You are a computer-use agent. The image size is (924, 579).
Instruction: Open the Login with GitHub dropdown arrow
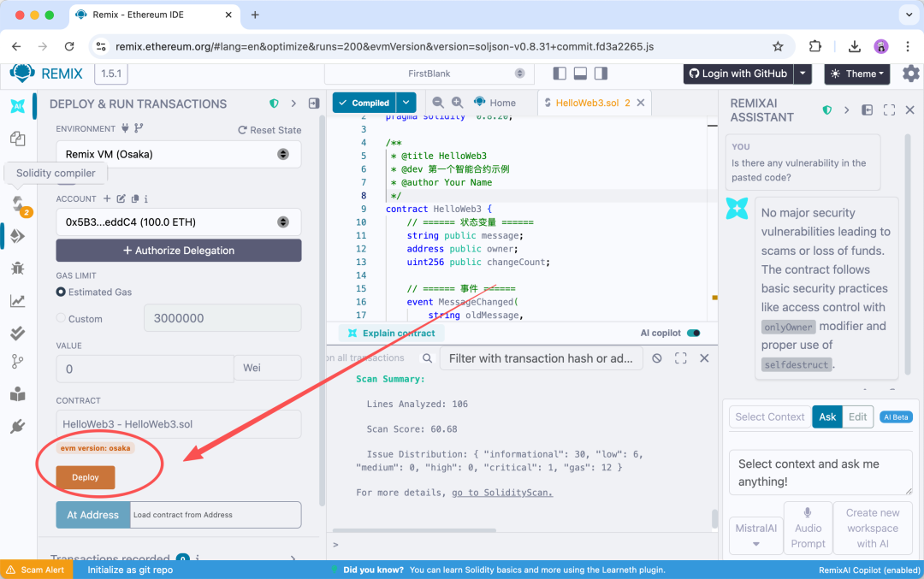pos(803,74)
